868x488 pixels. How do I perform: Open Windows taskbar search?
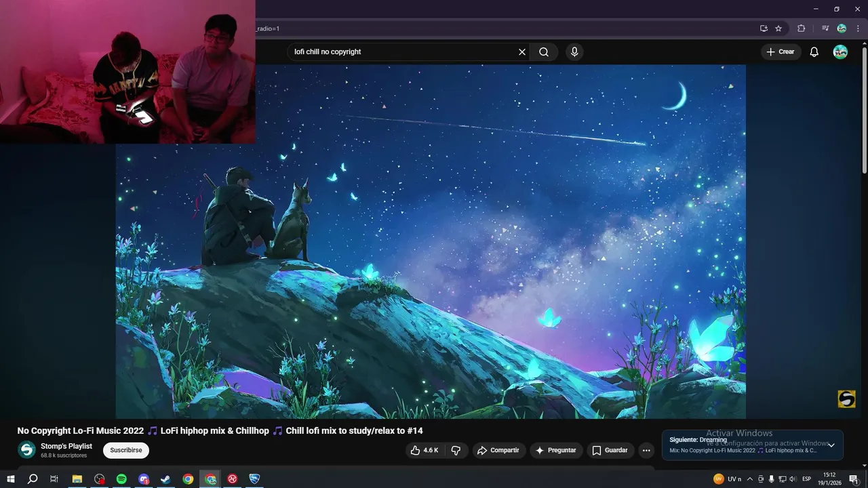(33, 479)
